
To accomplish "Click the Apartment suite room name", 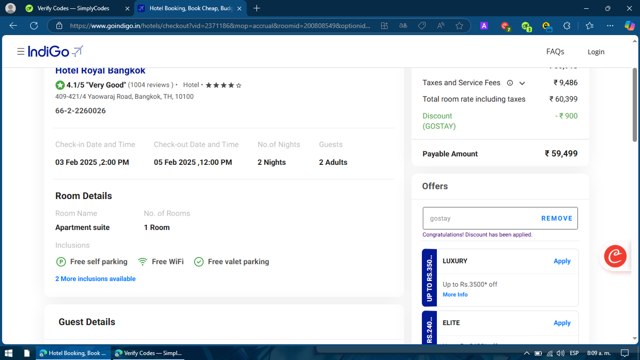I will (x=82, y=228).
